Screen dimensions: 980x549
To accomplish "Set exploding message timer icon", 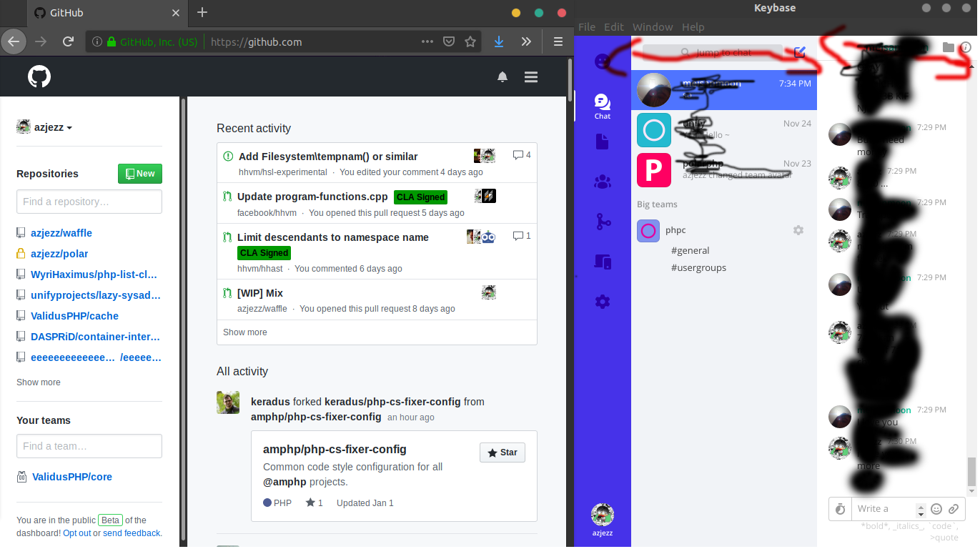I will point(840,509).
